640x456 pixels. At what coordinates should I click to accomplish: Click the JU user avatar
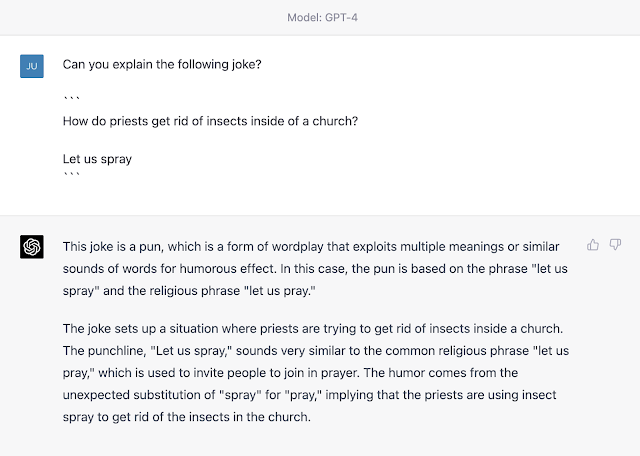[x=31, y=66]
